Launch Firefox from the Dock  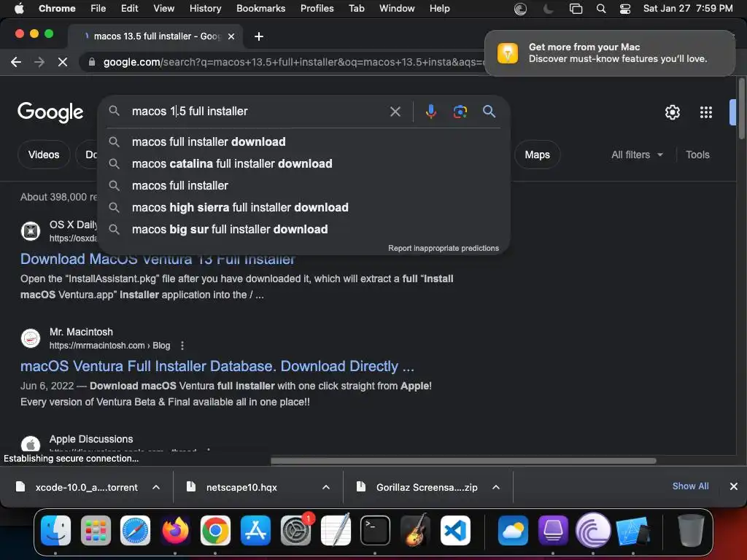[x=175, y=530]
